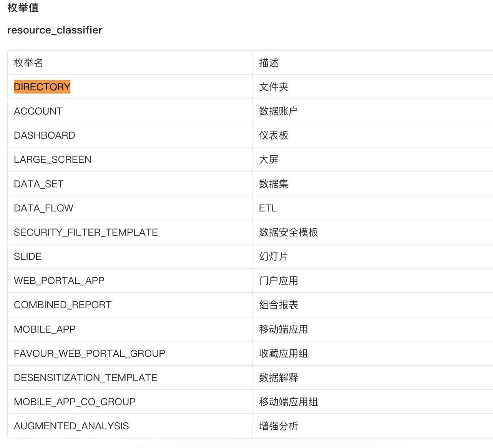Click the ETL description cell
Image resolution: width=493 pixels, height=448 pixels.
pyautogui.click(x=268, y=208)
